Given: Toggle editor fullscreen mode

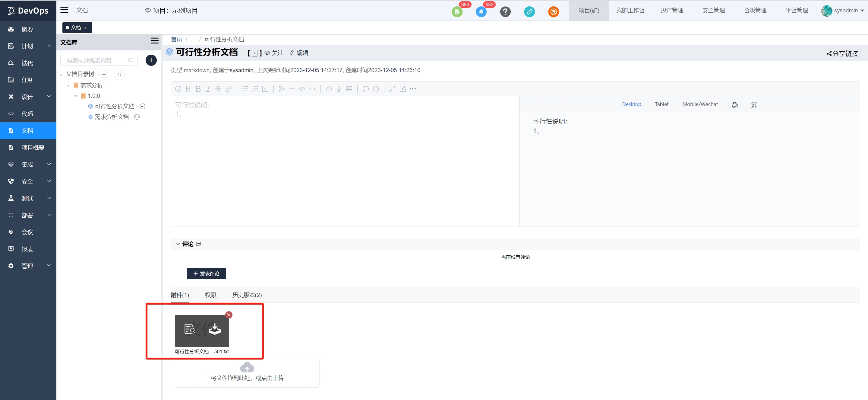Looking at the screenshot, I should [392, 89].
